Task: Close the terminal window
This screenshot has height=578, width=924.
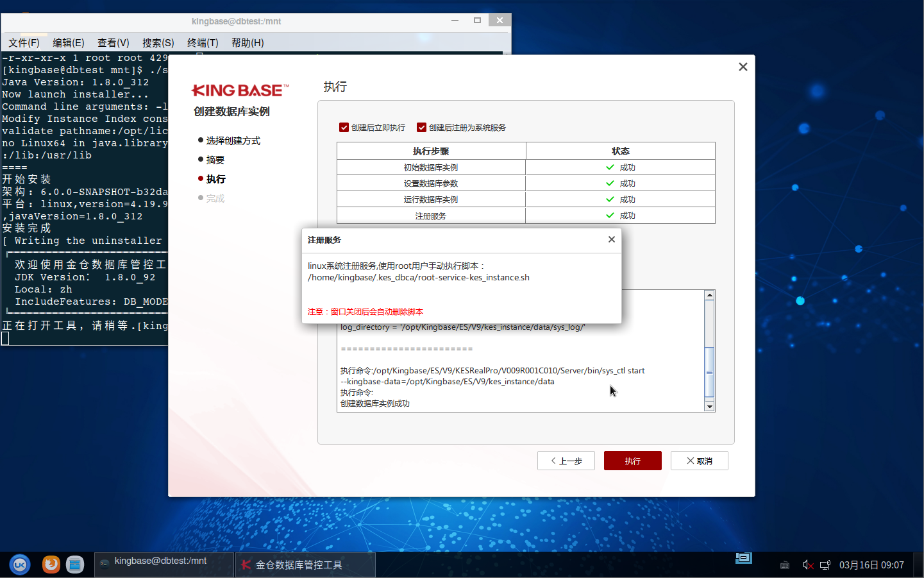Action: (x=500, y=21)
